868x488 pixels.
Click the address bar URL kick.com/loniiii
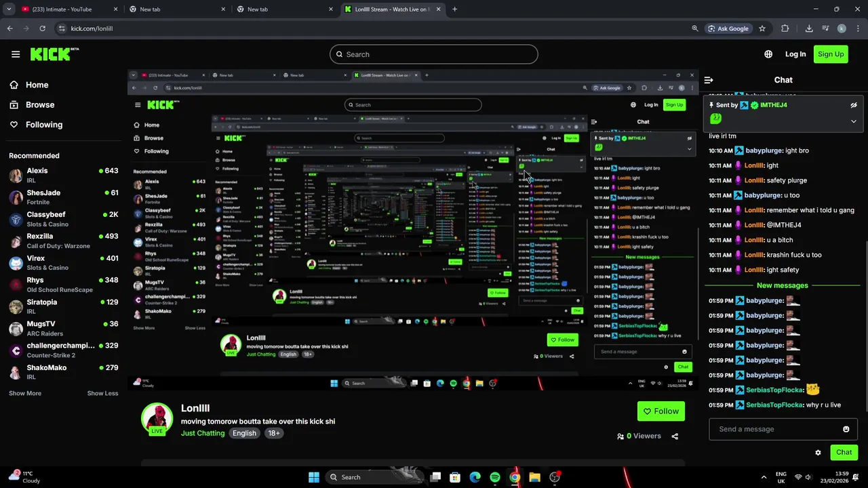pos(92,28)
